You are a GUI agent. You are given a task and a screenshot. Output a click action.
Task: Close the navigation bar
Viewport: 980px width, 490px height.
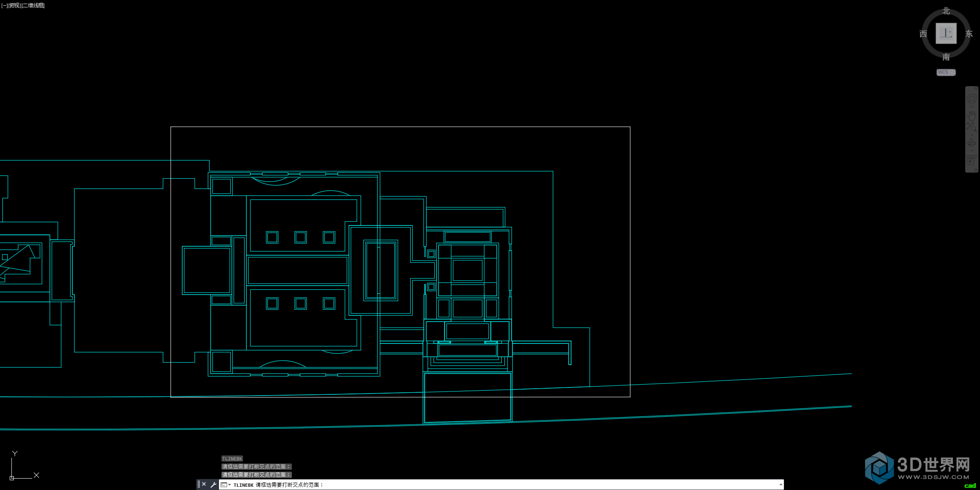point(976,88)
